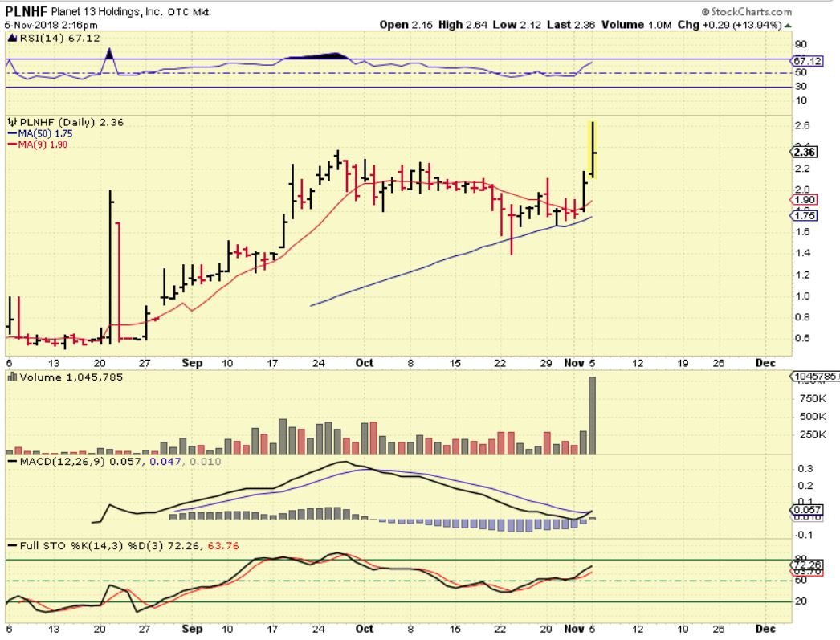Click the 72.26 stochastic tag on the right axis
Screen dimensions: 840x640
[x=807, y=565]
